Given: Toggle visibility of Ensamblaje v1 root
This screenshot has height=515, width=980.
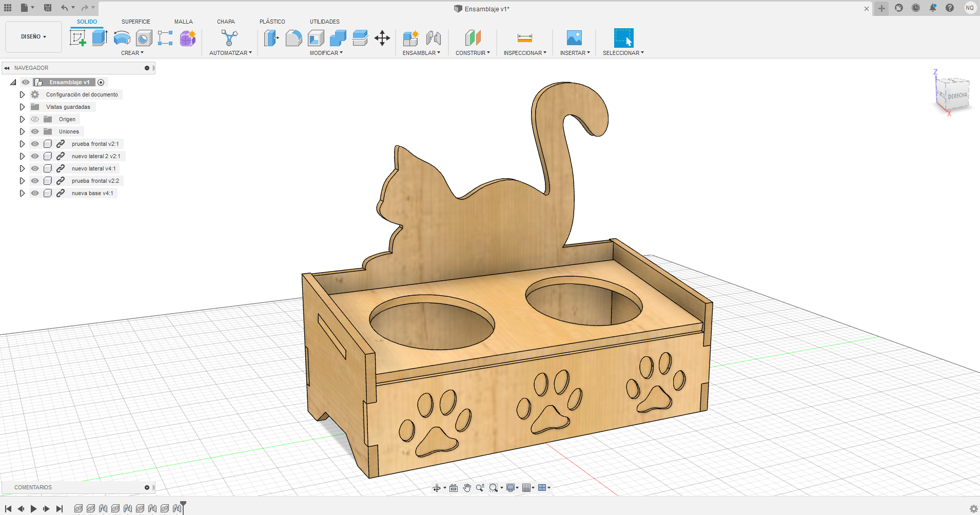Looking at the screenshot, I should (x=26, y=82).
